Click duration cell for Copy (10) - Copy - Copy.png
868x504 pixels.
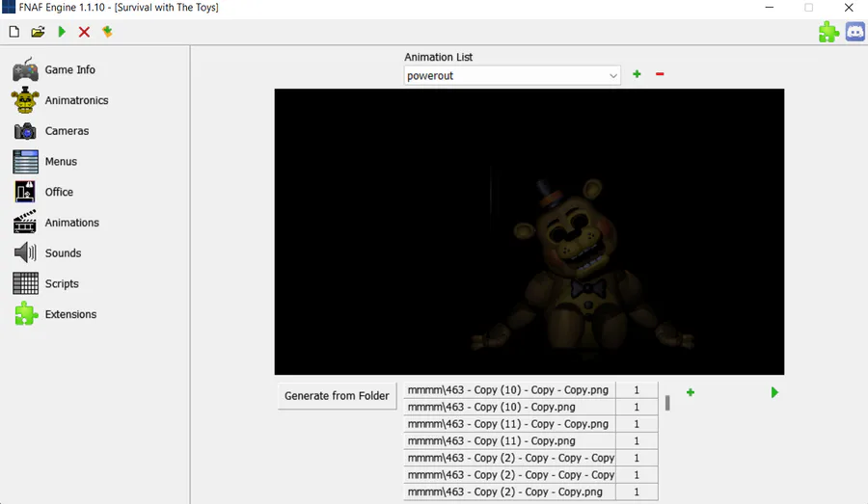point(637,390)
